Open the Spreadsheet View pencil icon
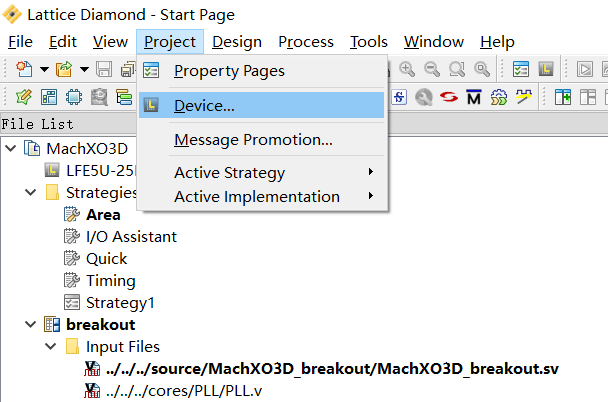This screenshot has height=402, width=608. [24, 97]
